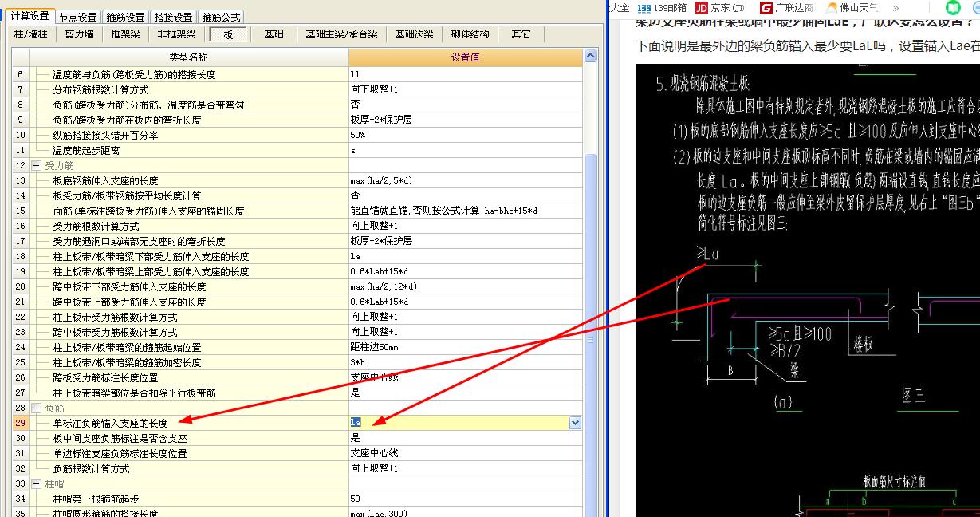
Task: Select the 剪力墙 component button
Action: pos(79,34)
